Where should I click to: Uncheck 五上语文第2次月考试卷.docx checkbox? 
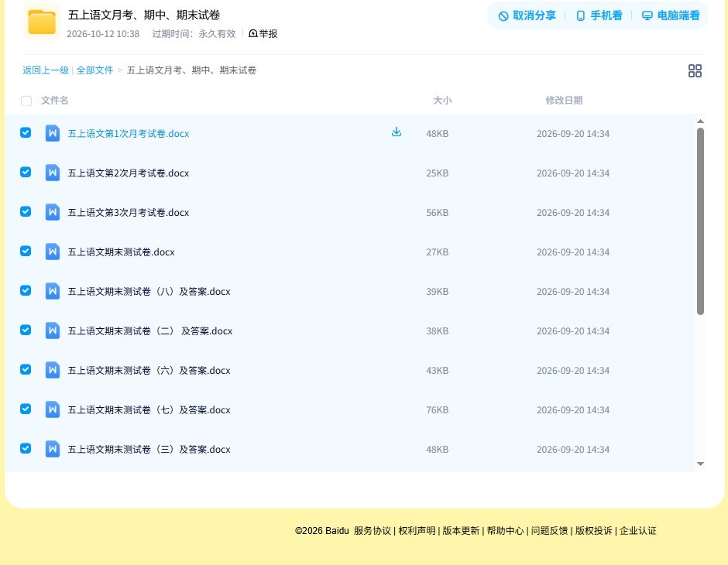click(x=26, y=172)
